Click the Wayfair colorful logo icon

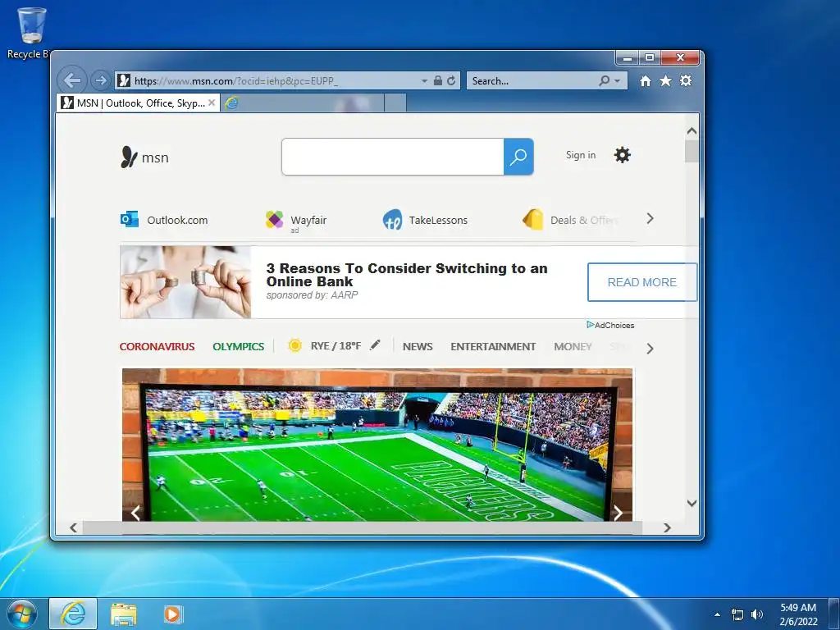point(274,219)
